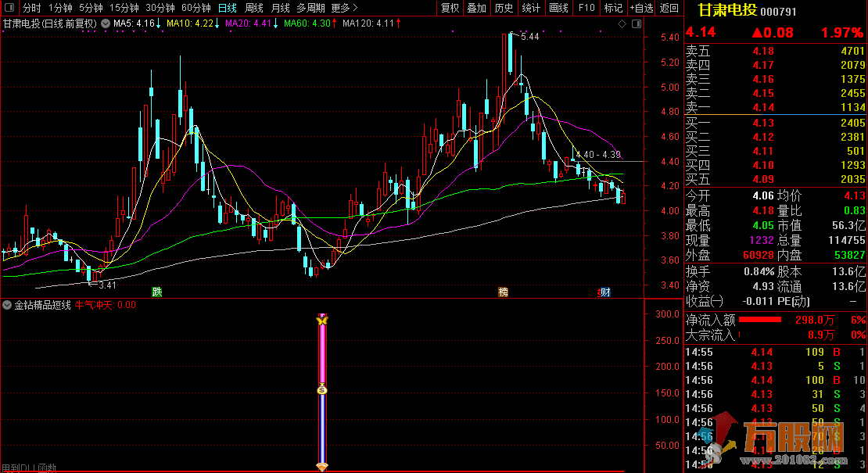This screenshot has height=473, width=868.
Task: Switch to 月线 monthly chart
Action: [281, 8]
